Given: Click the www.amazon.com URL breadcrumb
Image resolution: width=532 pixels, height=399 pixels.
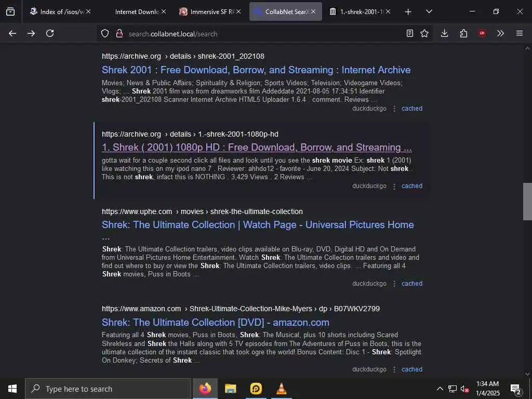Looking at the screenshot, I should (241, 309).
